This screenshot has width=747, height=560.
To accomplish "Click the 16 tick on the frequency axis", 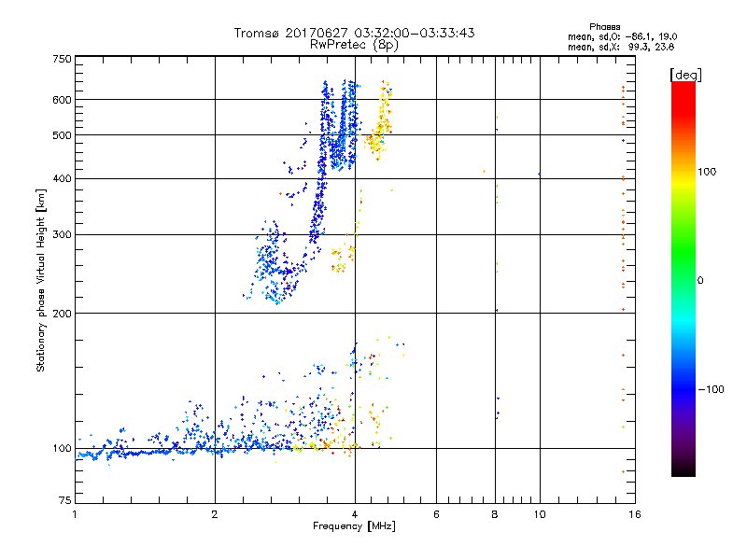I will tap(632, 514).
